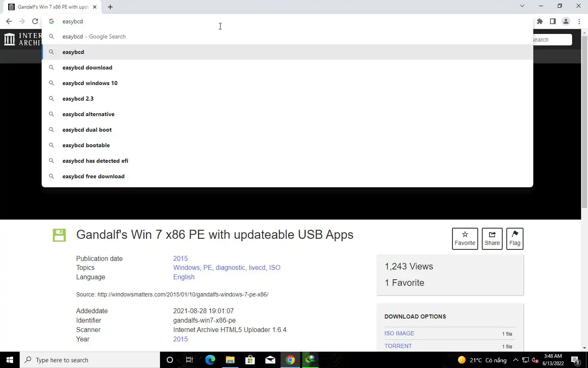Open the Year 2015 link
Screen dimensions: 588x368
pyautogui.click(x=180, y=339)
